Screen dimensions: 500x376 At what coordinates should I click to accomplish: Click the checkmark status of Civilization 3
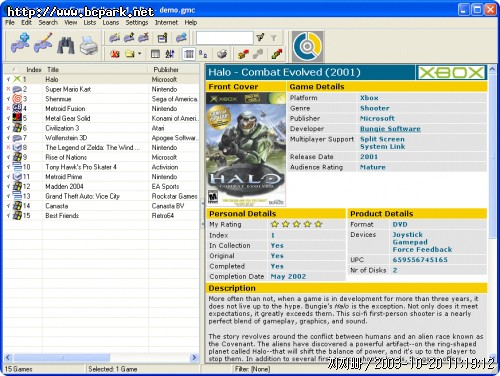click(8, 128)
